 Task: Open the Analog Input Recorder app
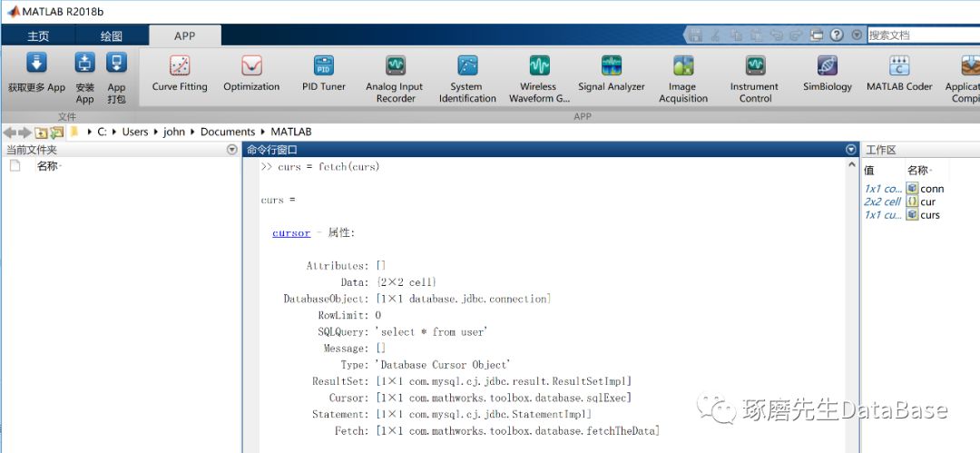395,79
